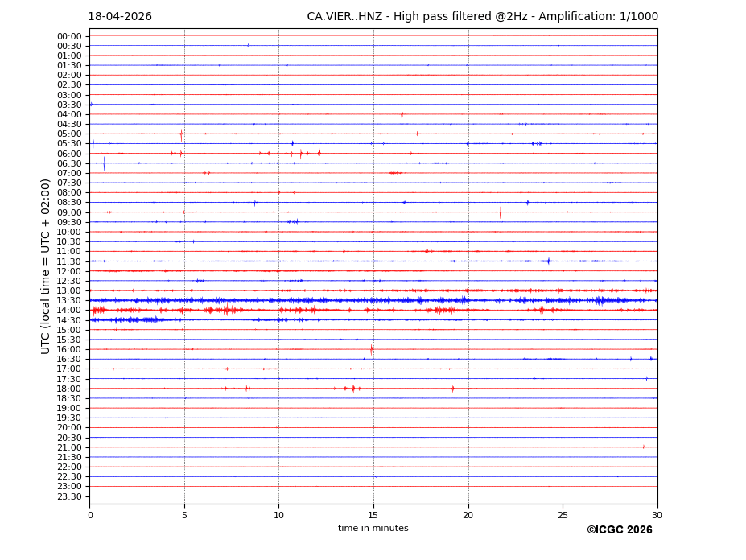
Task: Click the red spike on the 09:00 trace
Action: click(x=500, y=212)
